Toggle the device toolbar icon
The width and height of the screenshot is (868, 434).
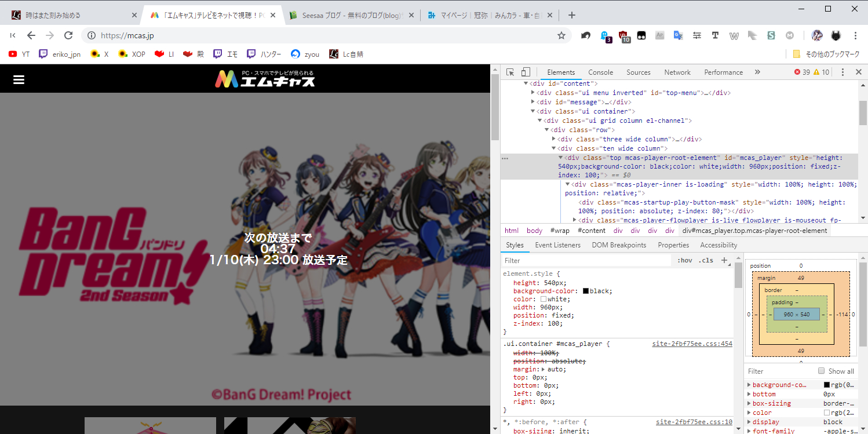tap(526, 72)
